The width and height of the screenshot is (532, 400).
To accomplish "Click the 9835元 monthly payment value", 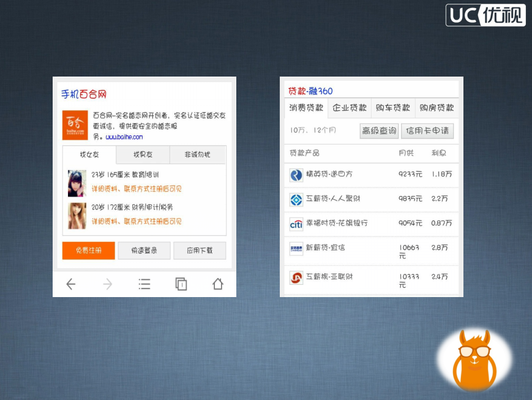I will [x=410, y=198].
